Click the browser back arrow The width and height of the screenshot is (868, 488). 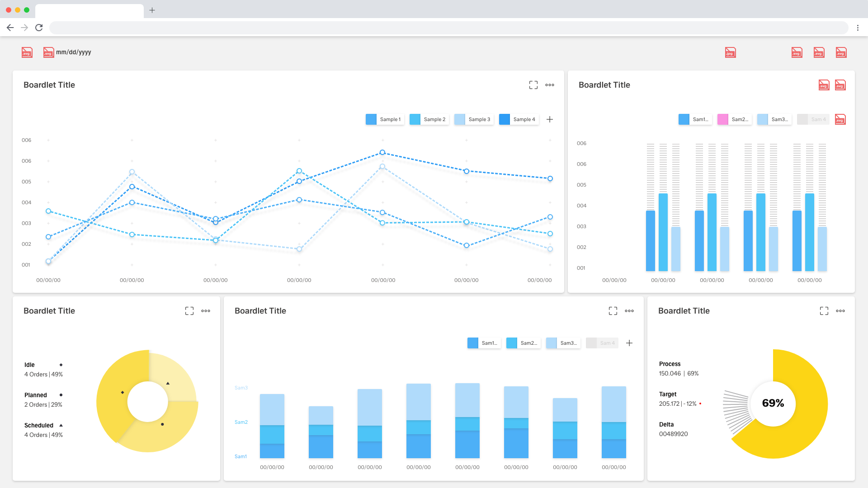pyautogui.click(x=10, y=28)
